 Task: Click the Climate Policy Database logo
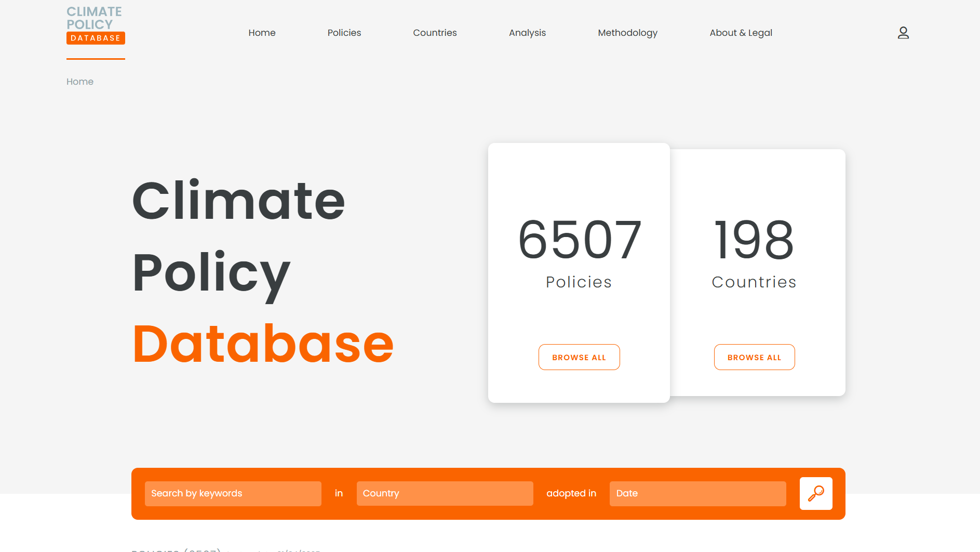(x=96, y=24)
